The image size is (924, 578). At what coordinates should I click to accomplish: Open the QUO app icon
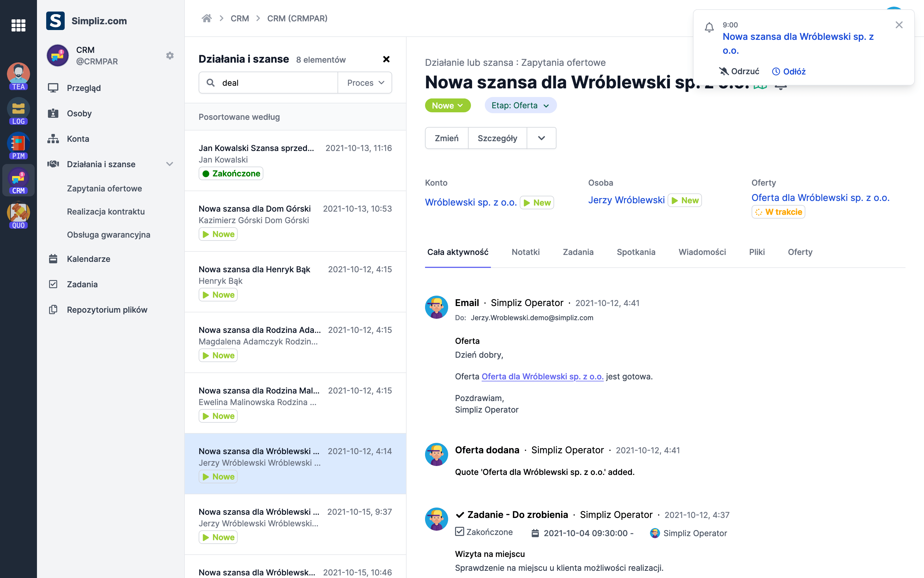click(x=18, y=215)
